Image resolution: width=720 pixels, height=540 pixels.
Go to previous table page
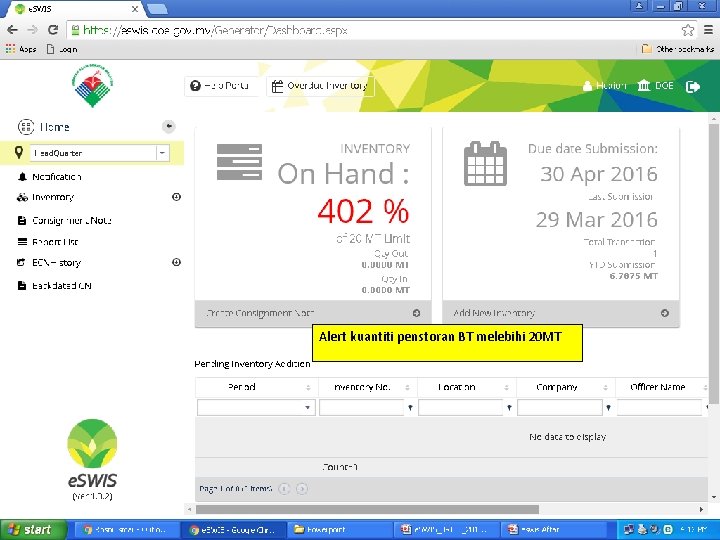[x=284, y=489]
